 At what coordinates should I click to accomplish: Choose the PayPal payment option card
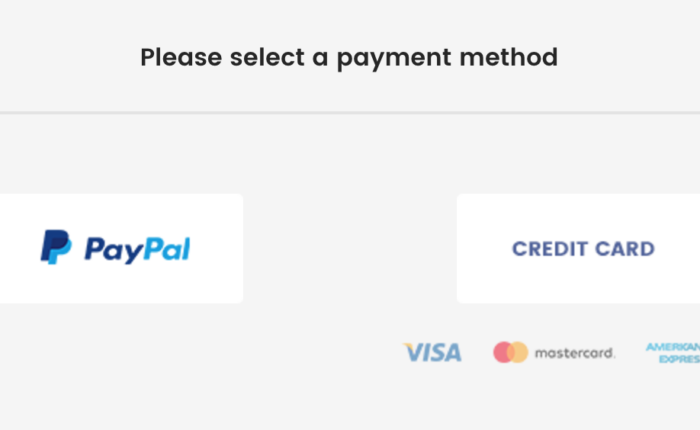point(120,248)
